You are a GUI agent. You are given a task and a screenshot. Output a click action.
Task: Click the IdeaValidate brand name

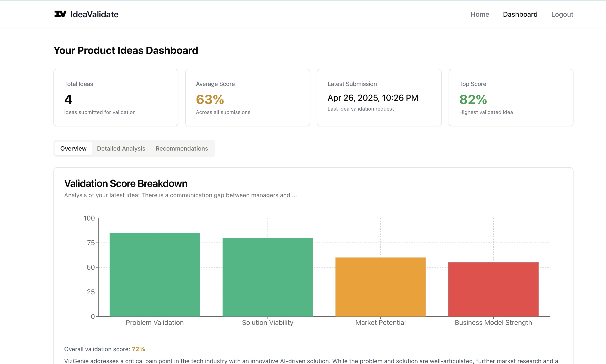[95, 15]
